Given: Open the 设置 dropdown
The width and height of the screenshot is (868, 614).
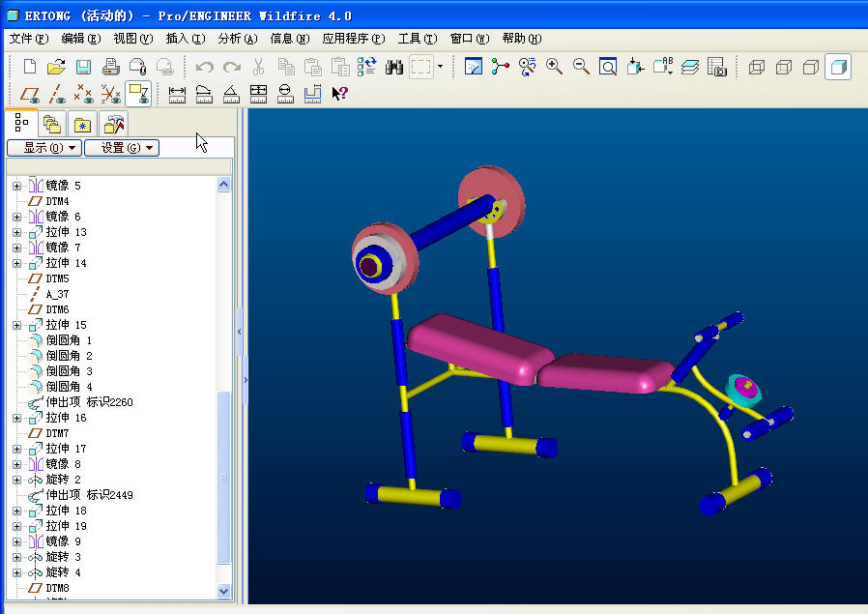Looking at the screenshot, I should coord(122,148).
